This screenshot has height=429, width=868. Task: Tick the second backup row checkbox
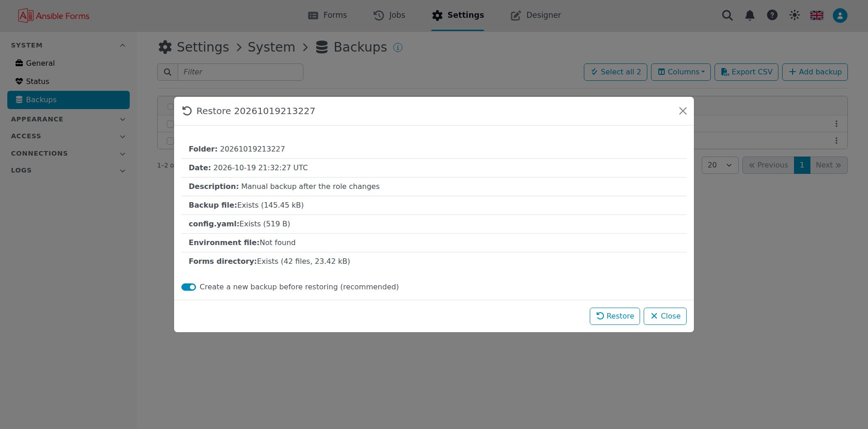(x=170, y=141)
